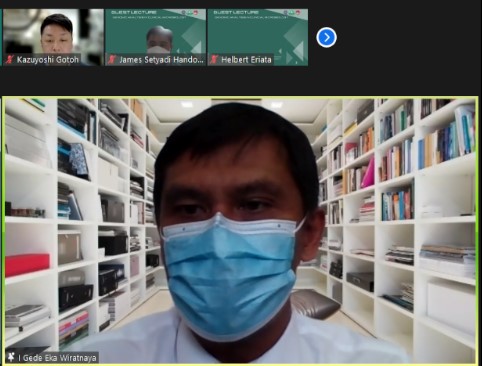This screenshot has height=366, width=482.
Task: Click the 'Kazuyoshi Gotoh' name label
Action: point(48,60)
